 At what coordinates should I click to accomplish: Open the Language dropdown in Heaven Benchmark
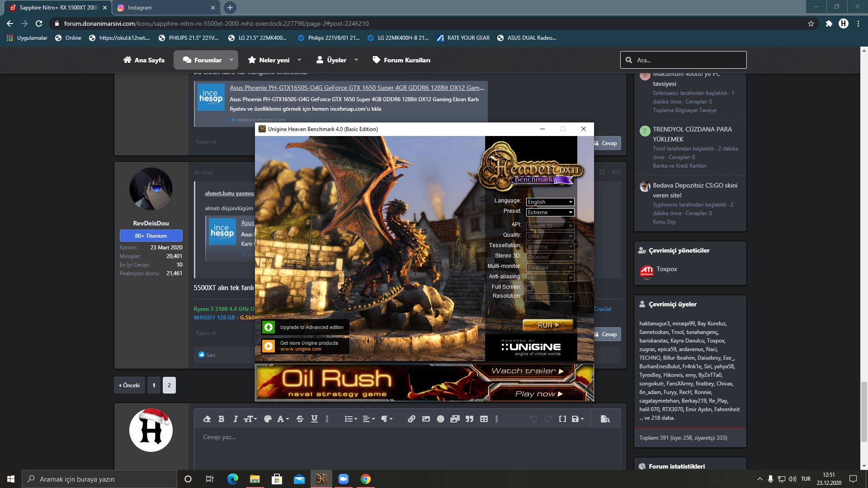pyautogui.click(x=550, y=202)
